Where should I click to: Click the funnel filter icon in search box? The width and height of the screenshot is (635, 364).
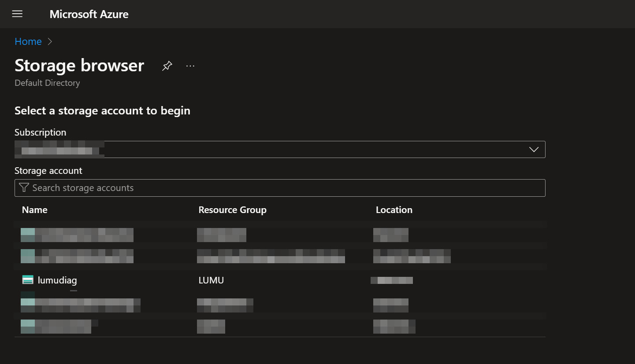(x=24, y=188)
